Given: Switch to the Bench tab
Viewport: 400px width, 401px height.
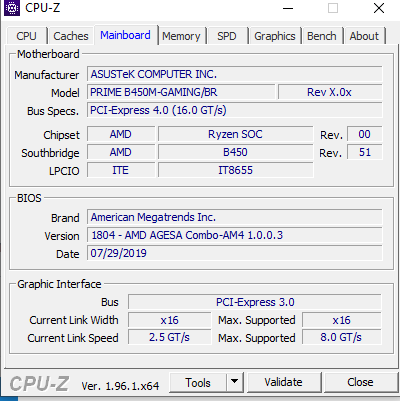Looking at the screenshot, I should (x=322, y=36).
